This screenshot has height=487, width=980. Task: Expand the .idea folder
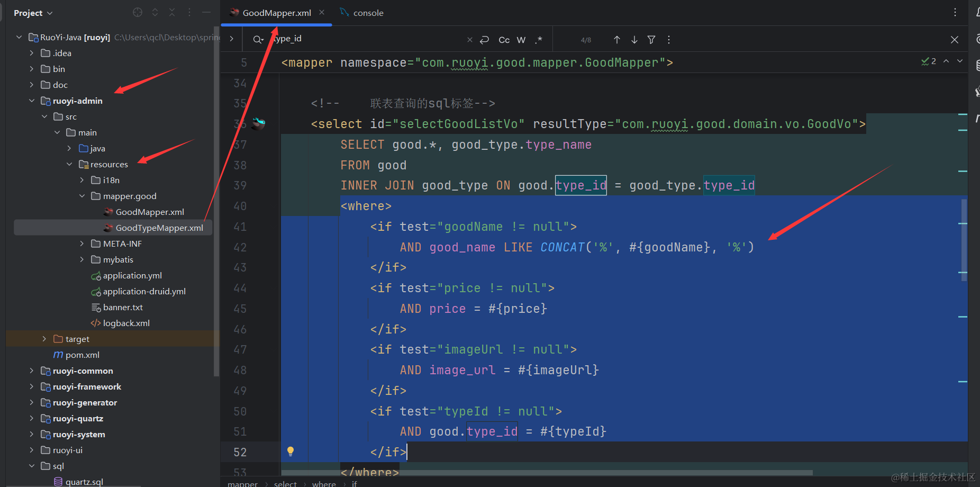coord(32,53)
